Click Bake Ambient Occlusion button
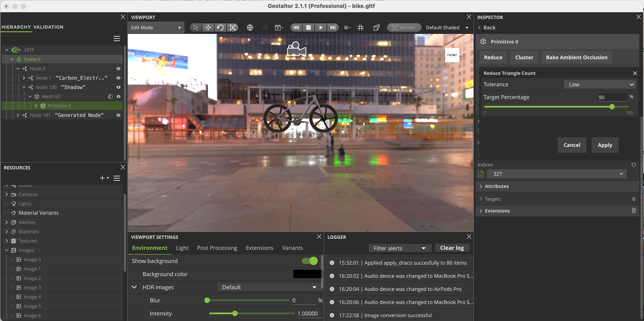644x321 pixels. pyautogui.click(x=577, y=57)
